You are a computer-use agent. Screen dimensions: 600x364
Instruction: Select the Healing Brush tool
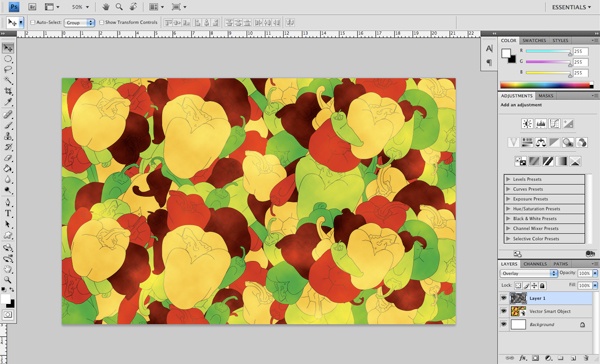(8, 114)
